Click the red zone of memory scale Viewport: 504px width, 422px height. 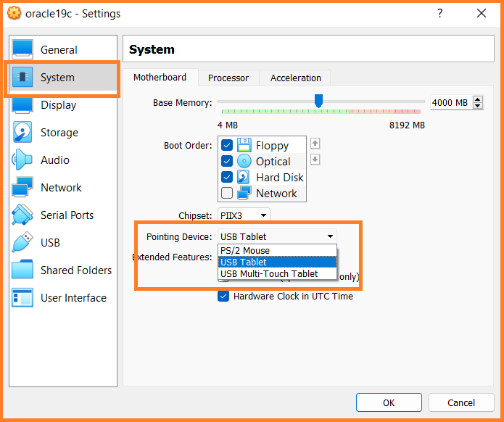[x=408, y=112]
